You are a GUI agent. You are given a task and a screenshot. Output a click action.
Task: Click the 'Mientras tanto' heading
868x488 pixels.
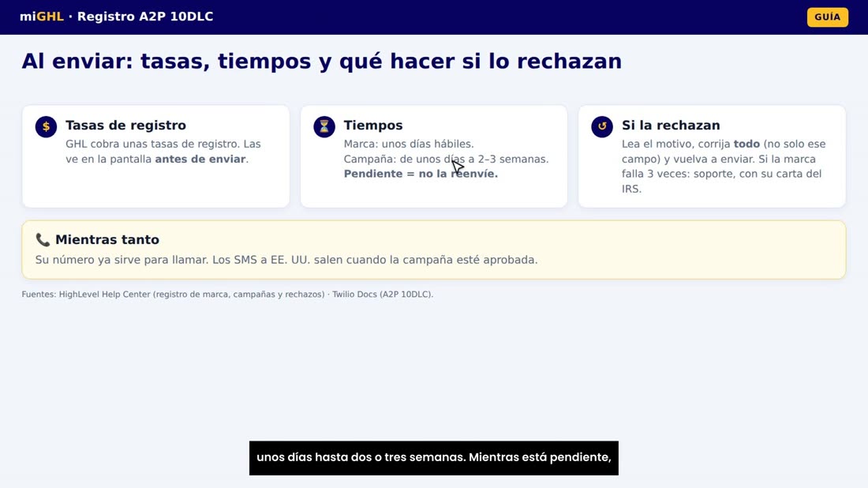pos(107,239)
